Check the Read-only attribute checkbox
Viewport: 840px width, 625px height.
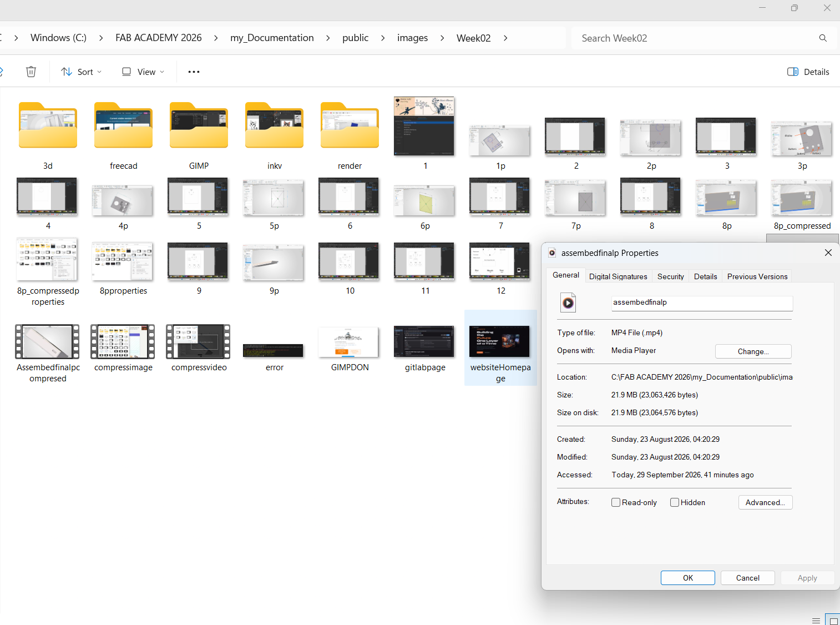(616, 502)
